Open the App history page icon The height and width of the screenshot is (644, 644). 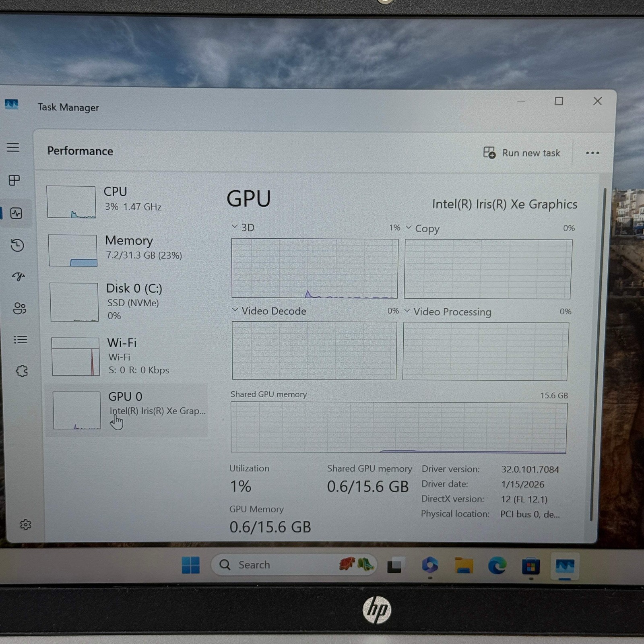(17, 245)
